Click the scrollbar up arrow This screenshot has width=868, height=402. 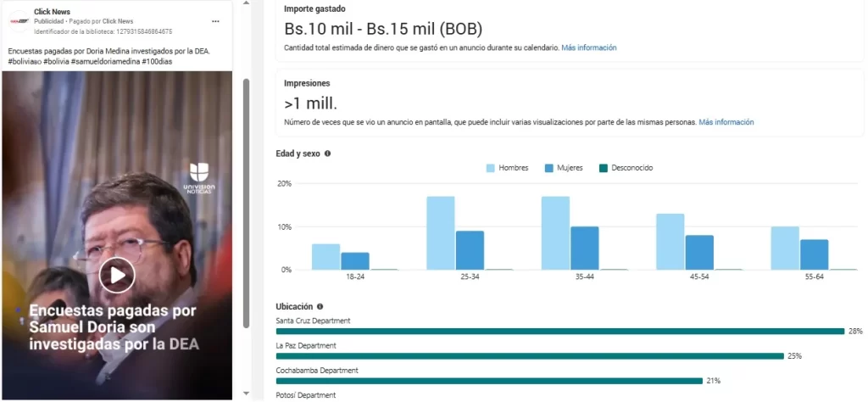pos(246,4)
